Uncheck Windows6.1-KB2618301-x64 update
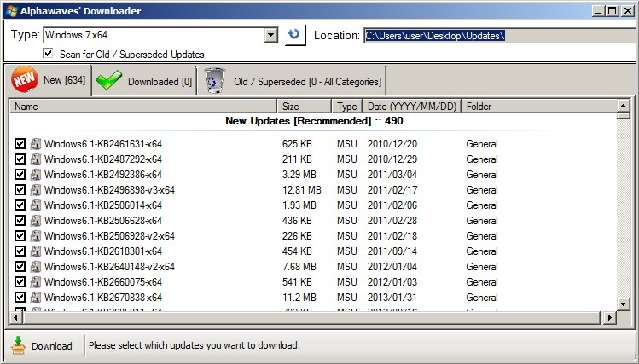 [20, 251]
